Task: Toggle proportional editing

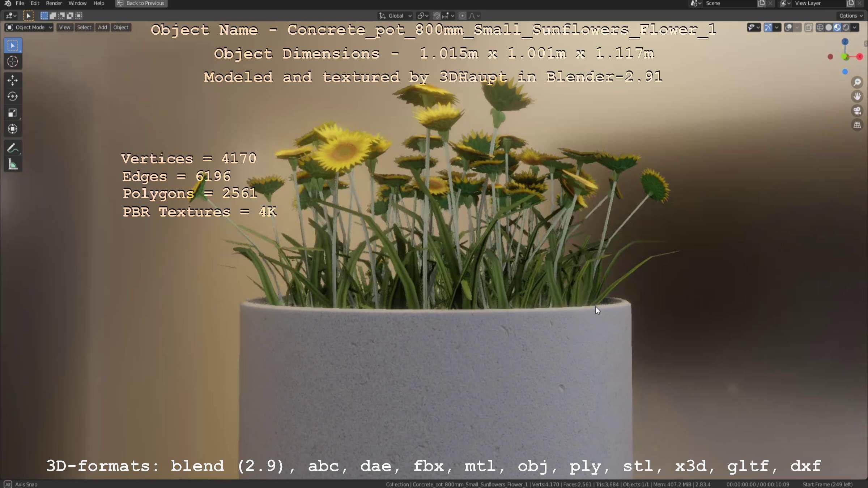Action: [462, 16]
